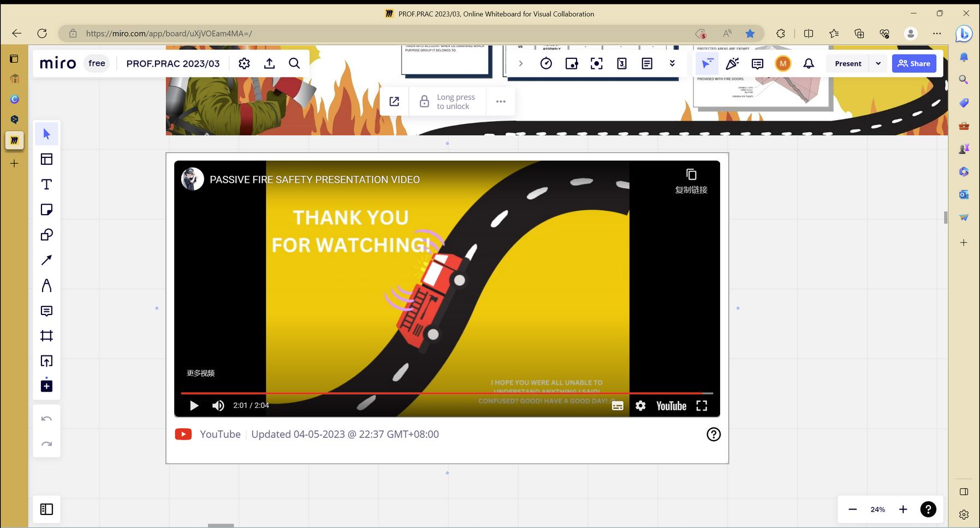Viewport: 980px width, 528px height.
Task: Seek on the video progress bar
Action: pyautogui.click(x=447, y=393)
